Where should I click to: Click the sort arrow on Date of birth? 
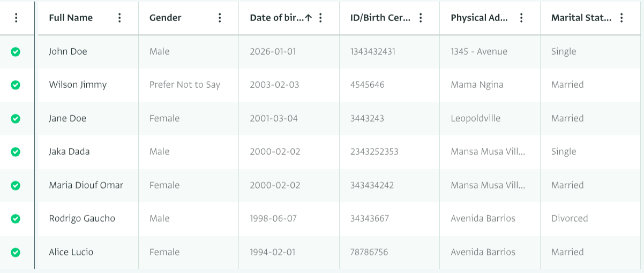[x=309, y=18]
